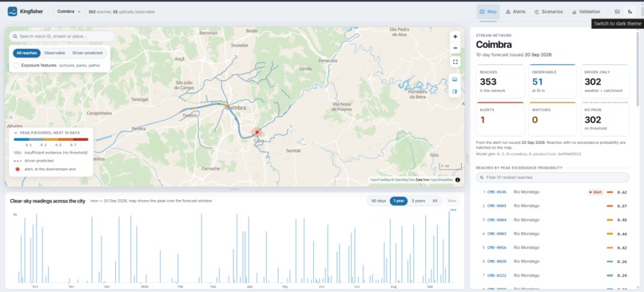Click the red alert marker on the map

coord(257,132)
